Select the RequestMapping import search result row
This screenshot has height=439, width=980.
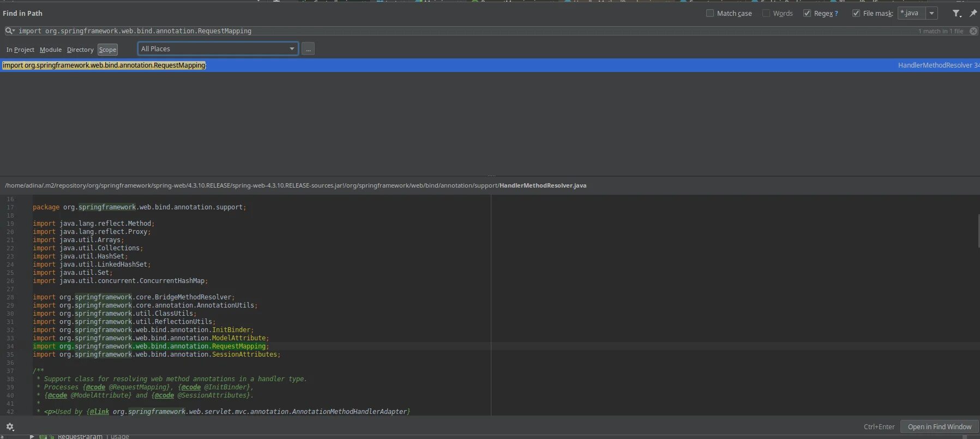(490, 65)
